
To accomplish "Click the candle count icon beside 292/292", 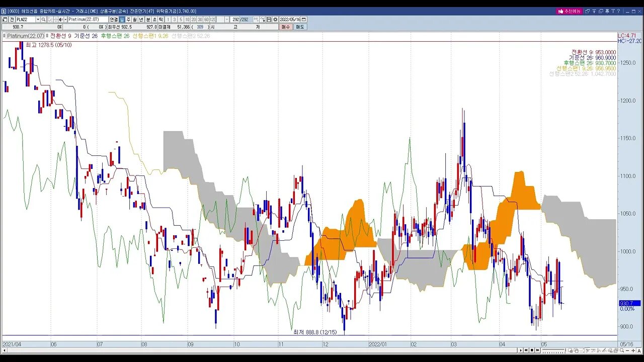I will pyautogui.click(x=256, y=19).
